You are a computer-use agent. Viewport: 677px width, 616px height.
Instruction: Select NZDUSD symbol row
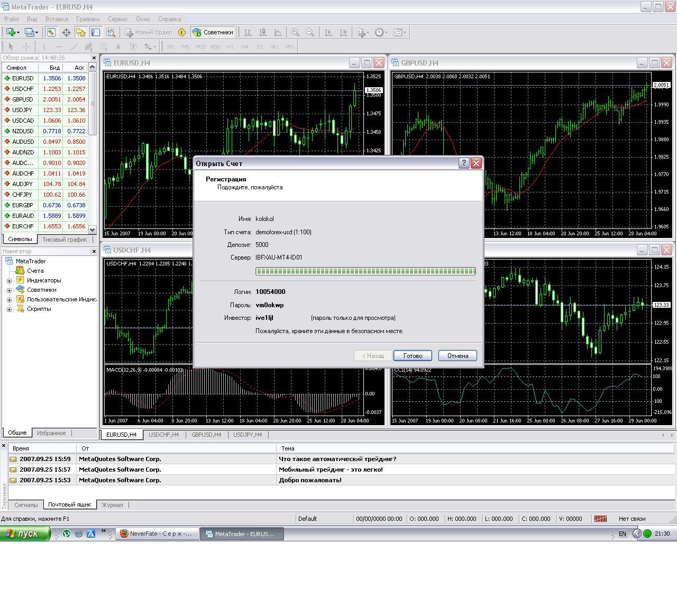tap(44, 131)
